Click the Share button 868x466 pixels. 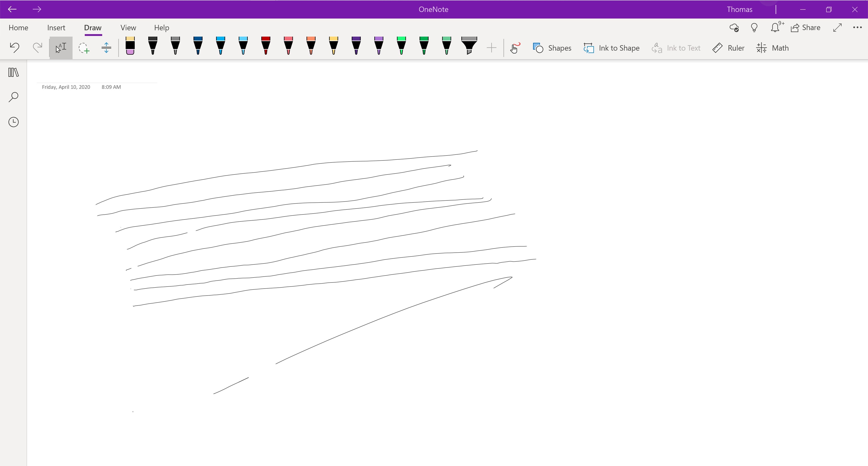coord(806,28)
